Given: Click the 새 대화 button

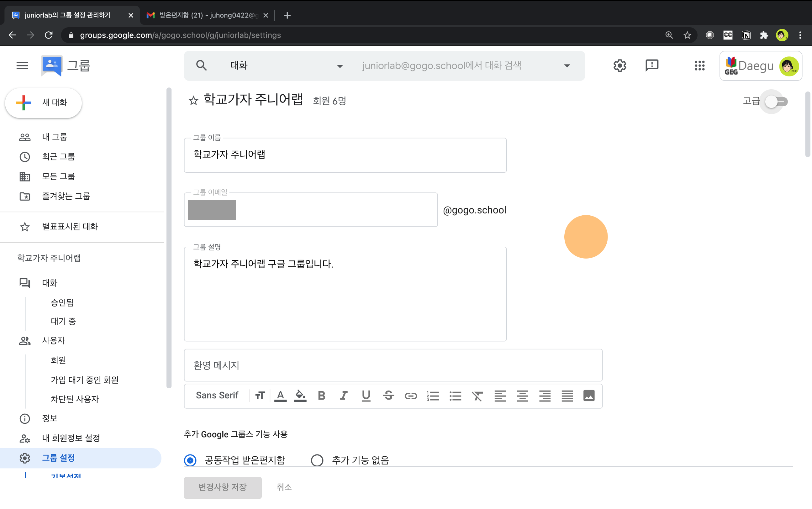Looking at the screenshot, I should point(44,102).
